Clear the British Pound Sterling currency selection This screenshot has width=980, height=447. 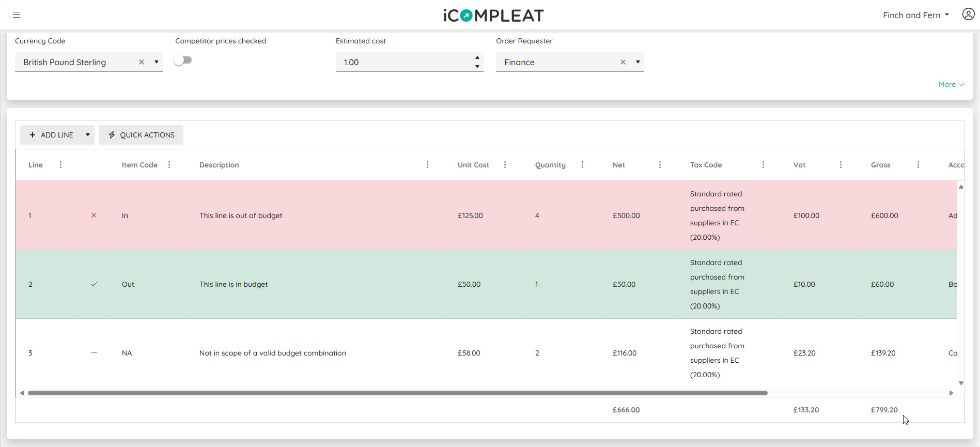coord(142,62)
